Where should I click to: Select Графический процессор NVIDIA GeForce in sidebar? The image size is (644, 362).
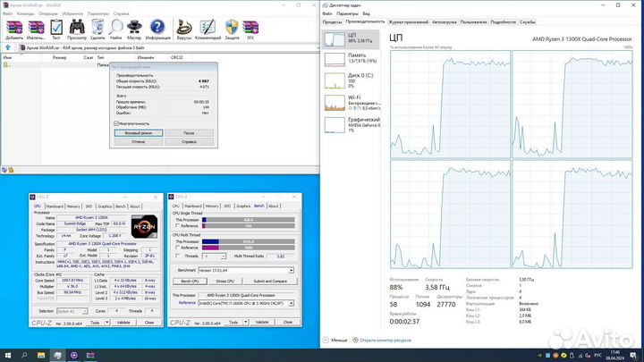tap(352, 125)
